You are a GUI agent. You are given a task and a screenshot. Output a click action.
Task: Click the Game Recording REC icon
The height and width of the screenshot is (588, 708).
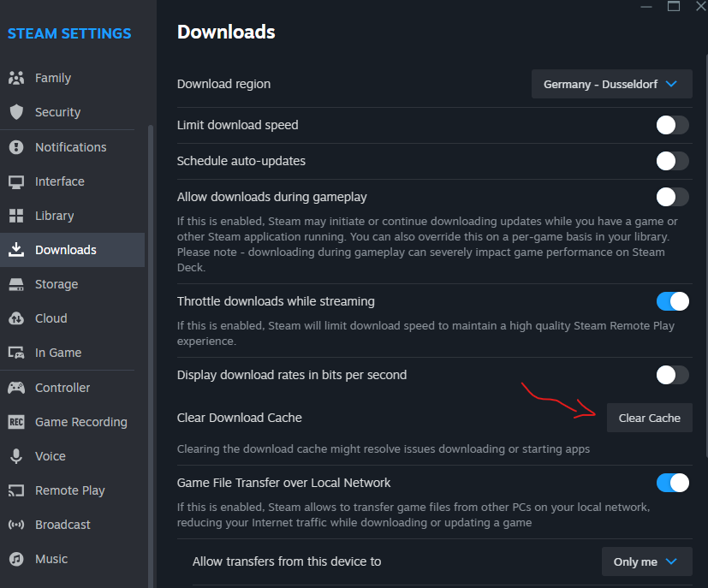coord(16,422)
